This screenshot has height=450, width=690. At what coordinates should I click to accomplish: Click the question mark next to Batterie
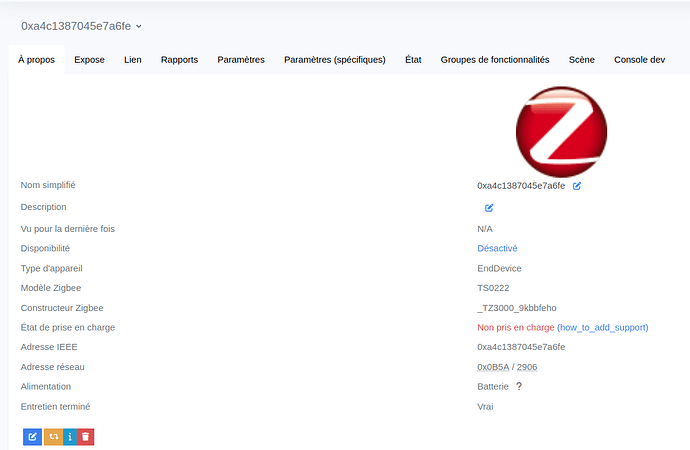coord(519,386)
